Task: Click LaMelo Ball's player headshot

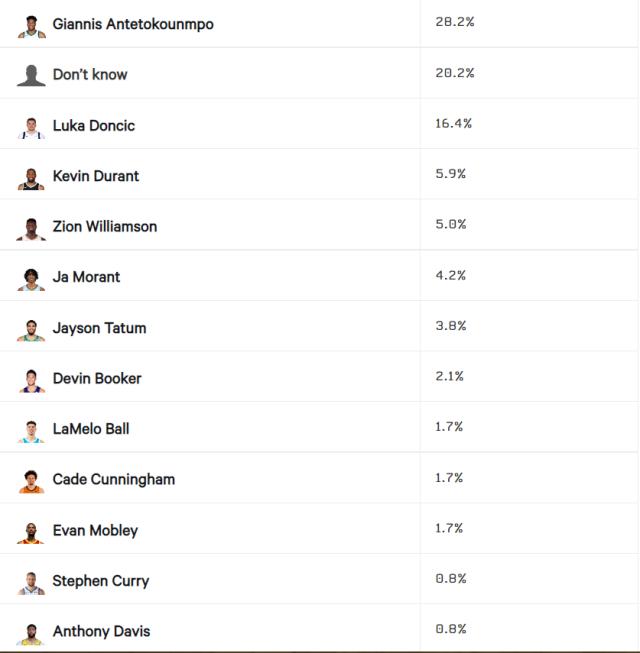Action: (x=31, y=430)
